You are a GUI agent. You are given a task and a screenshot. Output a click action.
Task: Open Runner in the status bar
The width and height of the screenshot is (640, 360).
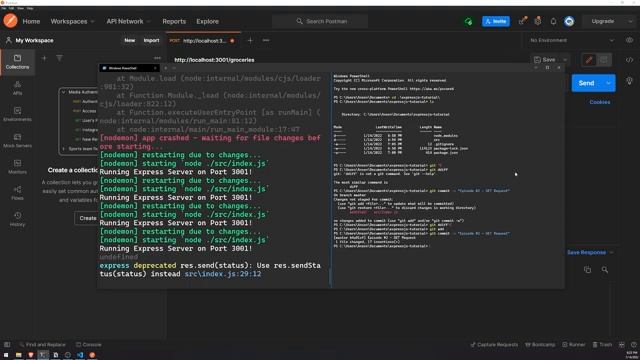tap(573, 344)
